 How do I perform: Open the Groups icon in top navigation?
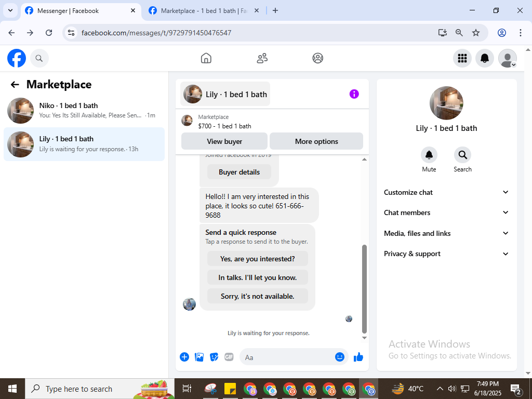pos(317,58)
